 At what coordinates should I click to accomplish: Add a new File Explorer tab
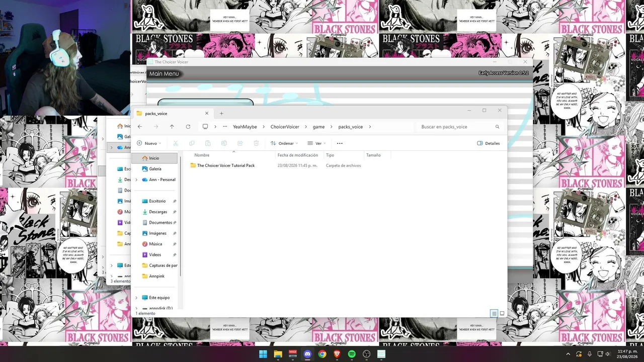(x=221, y=113)
